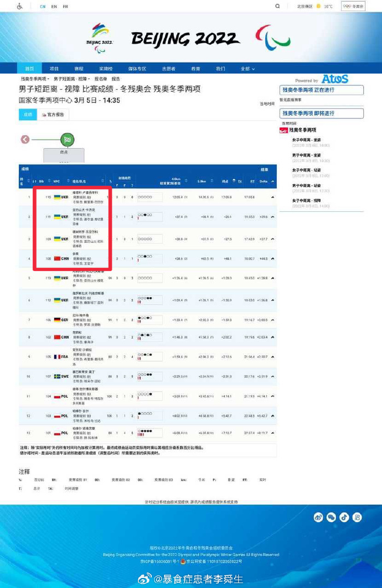
Task: Click the Poland flag in bib 104 row
Action: [x=57, y=397]
